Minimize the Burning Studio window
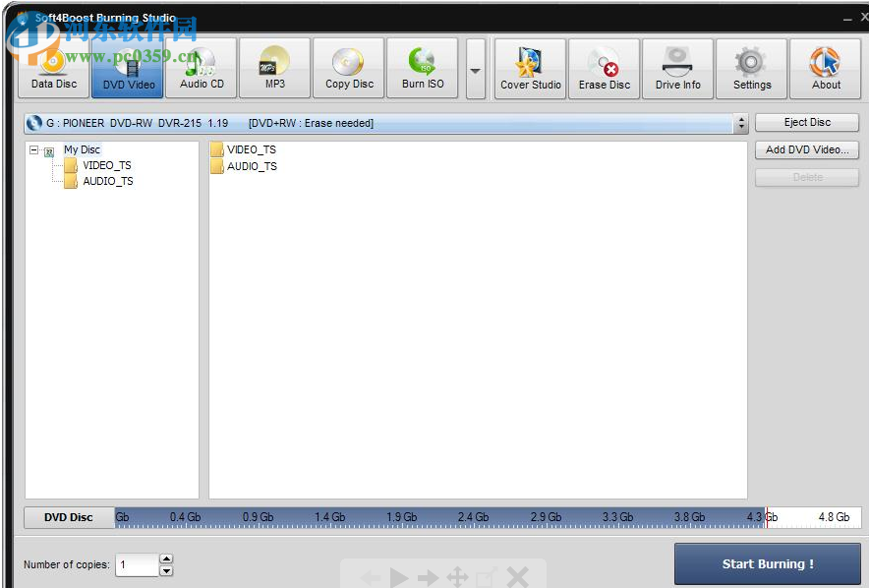 pyautogui.click(x=847, y=20)
